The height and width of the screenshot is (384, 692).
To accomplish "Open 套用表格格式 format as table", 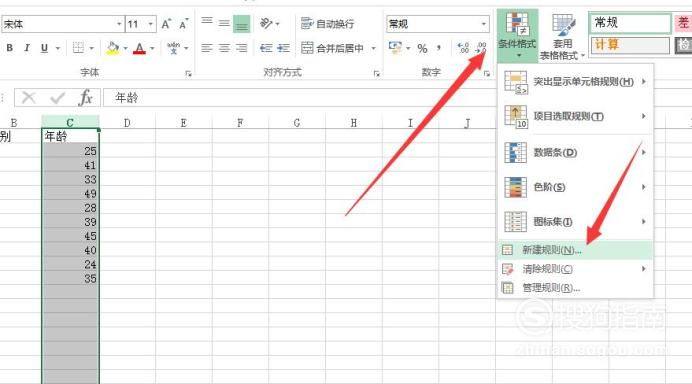I will coord(562,36).
